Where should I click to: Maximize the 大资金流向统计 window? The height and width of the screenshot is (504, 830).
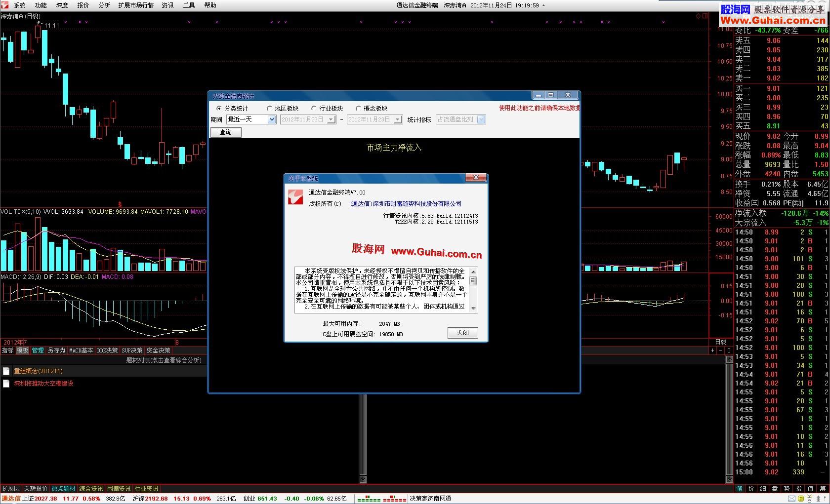551,95
